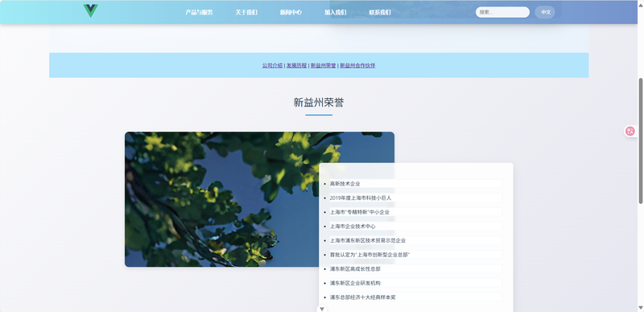Screen dimensions: 644x312
Task: Select the 高新技术企业 list item
Action: pos(415,184)
